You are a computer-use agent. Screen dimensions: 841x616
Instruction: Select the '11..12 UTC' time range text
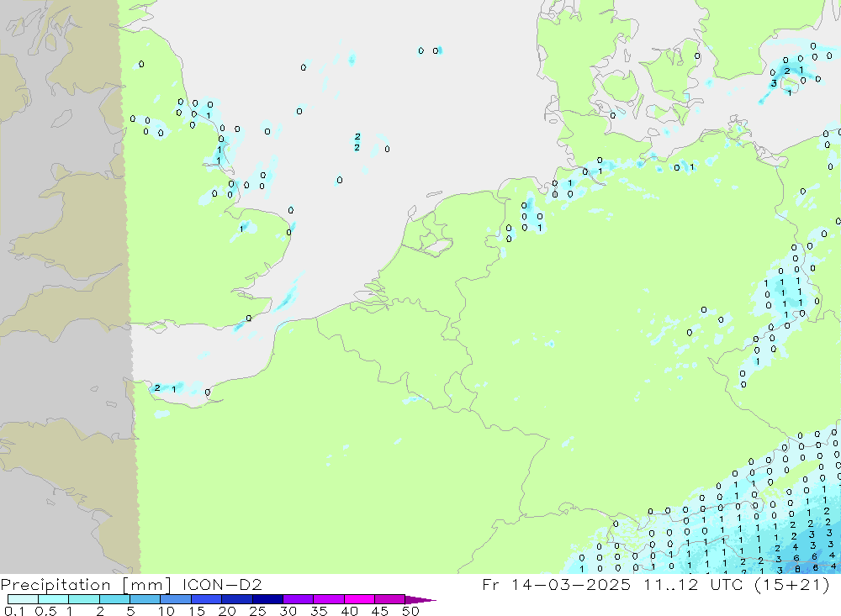coord(693,584)
